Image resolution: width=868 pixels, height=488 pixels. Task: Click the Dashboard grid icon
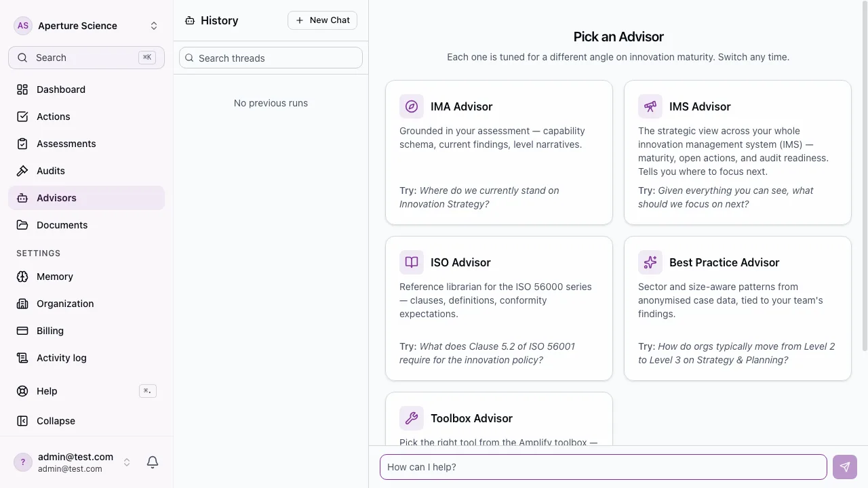pos(22,89)
